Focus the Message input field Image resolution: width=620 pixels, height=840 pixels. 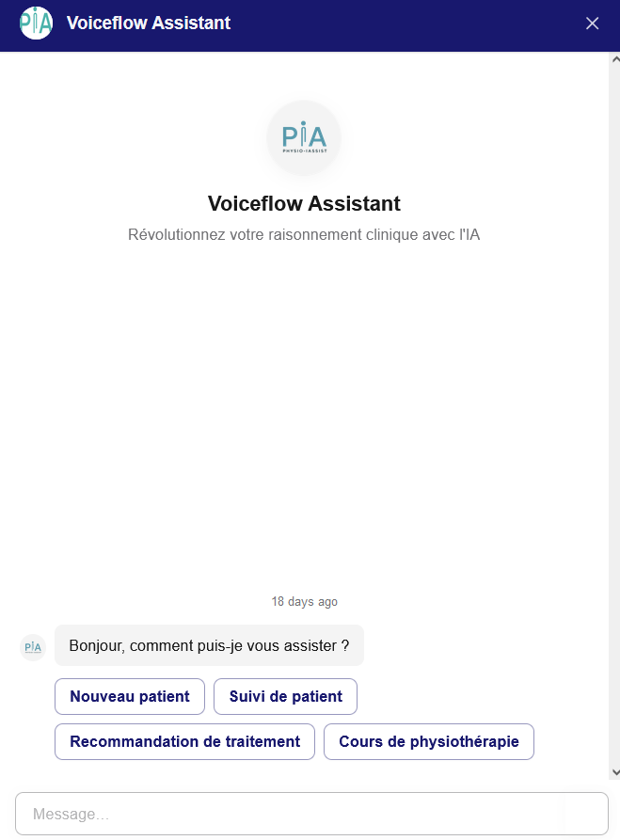pyautogui.click(x=311, y=814)
